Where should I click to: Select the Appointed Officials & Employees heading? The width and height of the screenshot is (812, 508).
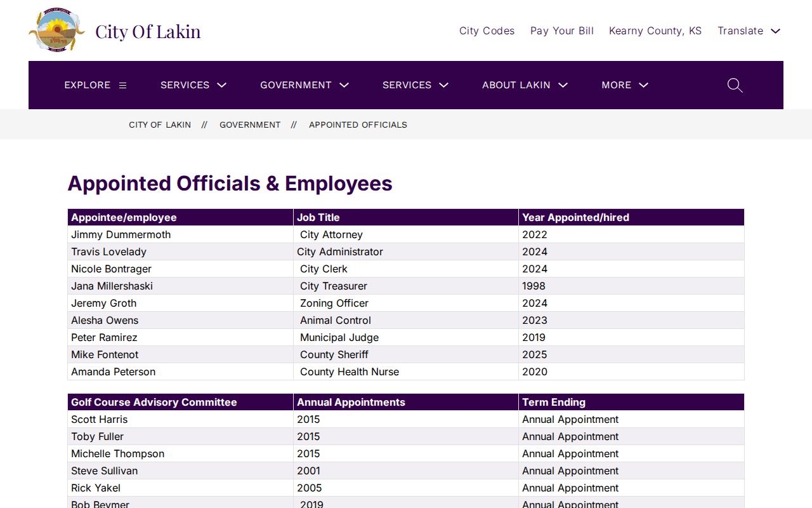(x=230, y=184)
